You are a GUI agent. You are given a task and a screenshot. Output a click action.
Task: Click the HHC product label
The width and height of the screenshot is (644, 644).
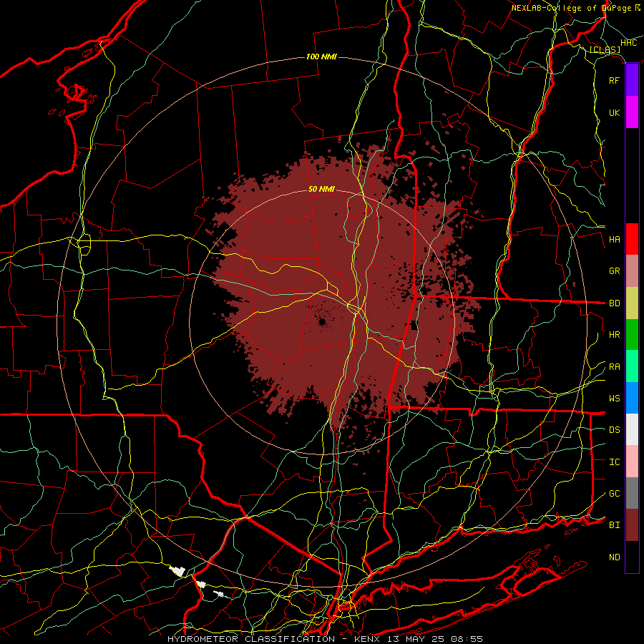(628, 43)
